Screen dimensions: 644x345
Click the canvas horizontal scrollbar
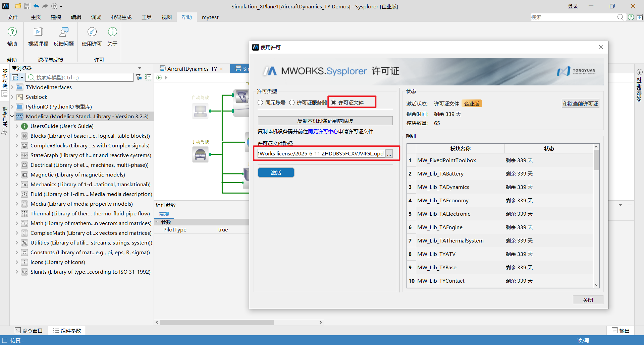(x=217, y=322)
